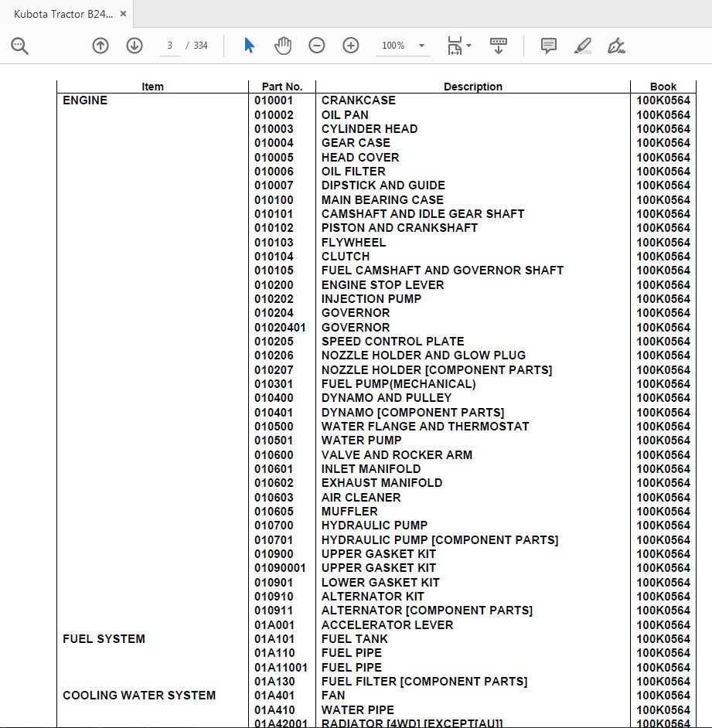Select the COOLING WATER SYSTEM heading

point(139,695)
